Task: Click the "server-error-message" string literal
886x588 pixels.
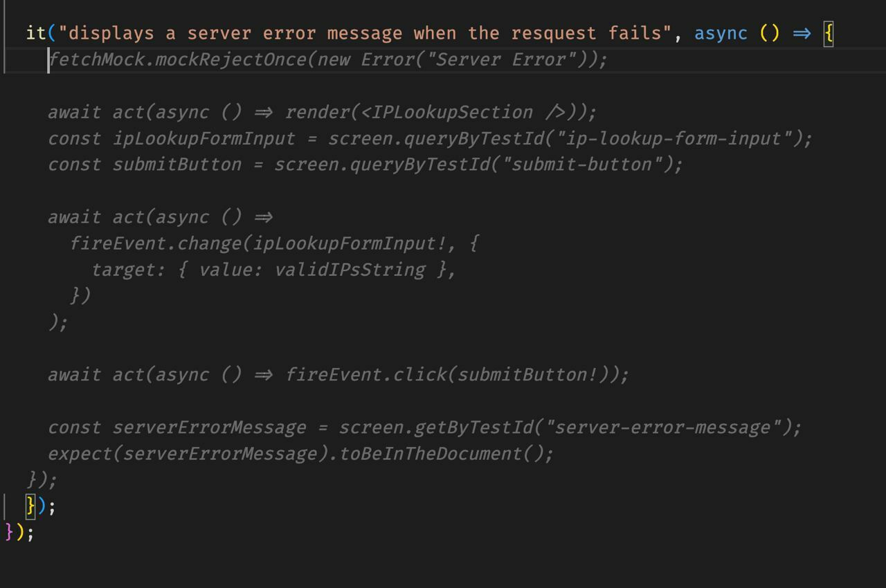Action: 662,428
